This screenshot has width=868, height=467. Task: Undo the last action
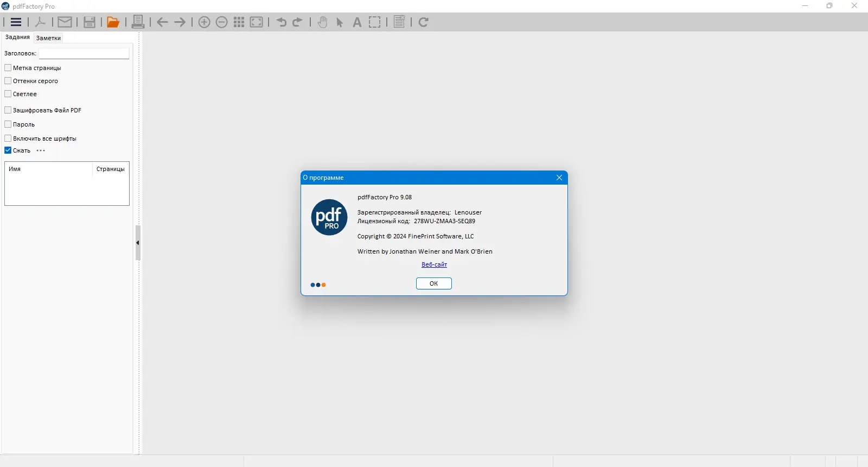[x=281, y=22]
